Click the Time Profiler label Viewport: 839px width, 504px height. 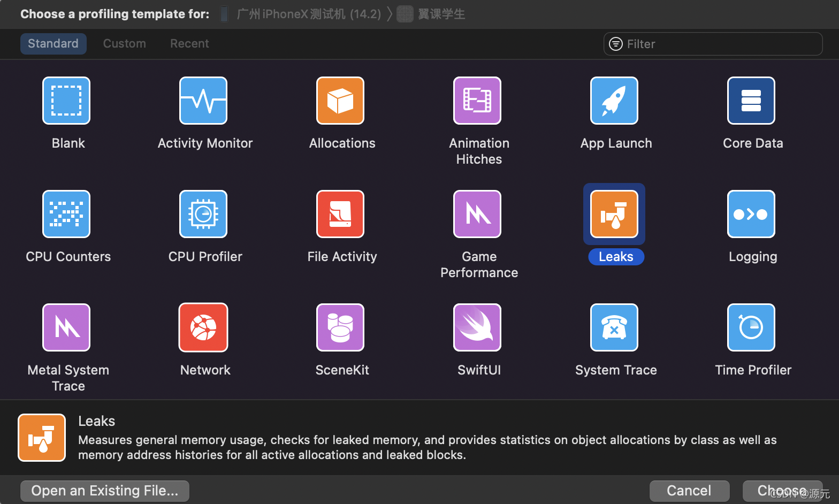[x=753, y=370]
